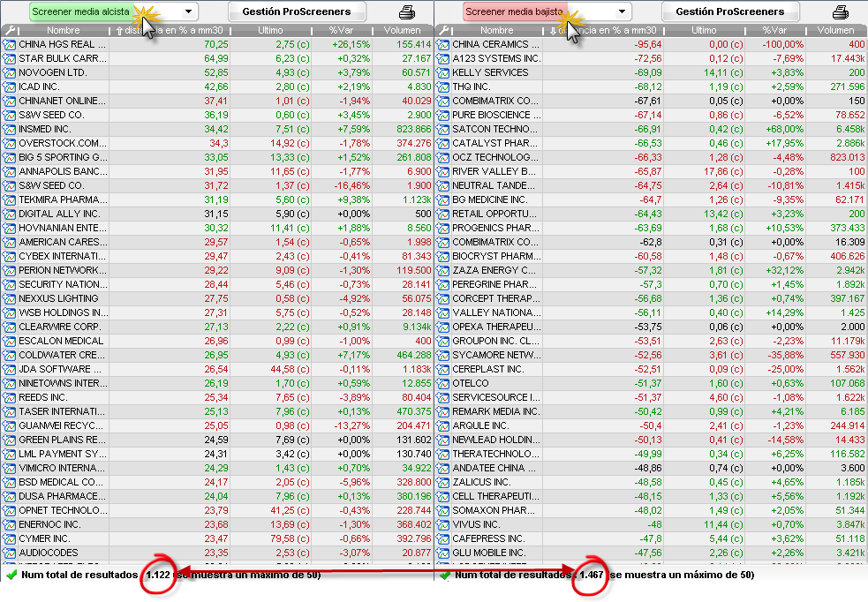This screenshot has height=602, width=868.
Task: Open chart icon for CHINA CERAMICS
Action: [442, 44]
